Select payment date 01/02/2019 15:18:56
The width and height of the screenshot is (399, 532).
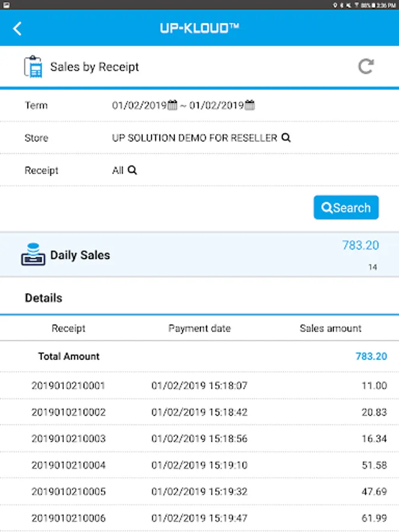[200, 439]
